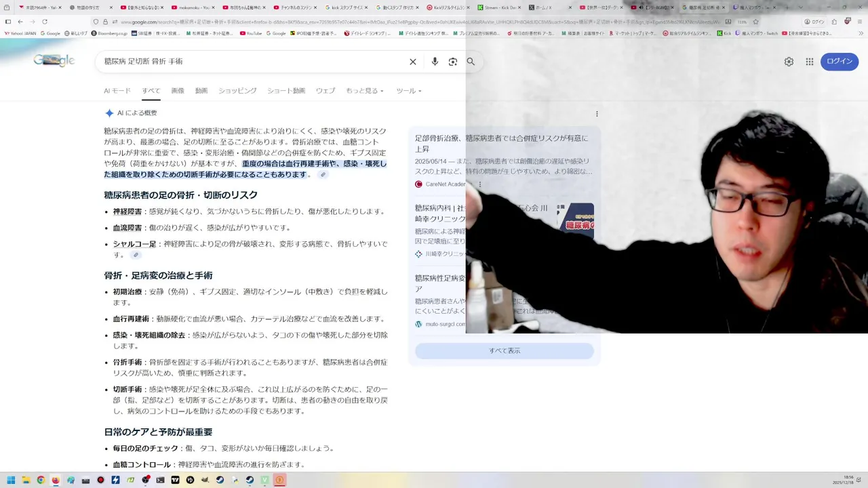Click the Google logo

tap(54, 60)
